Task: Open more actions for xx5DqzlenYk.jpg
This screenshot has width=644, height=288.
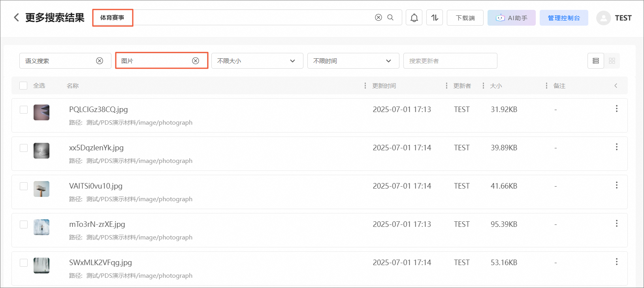Action: point(616,147)
